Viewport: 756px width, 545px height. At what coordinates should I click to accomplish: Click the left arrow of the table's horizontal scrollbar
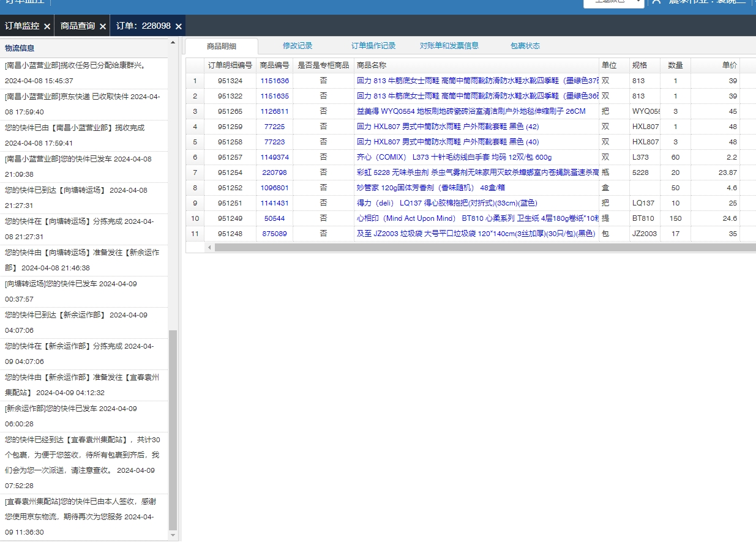click(209, 248)
